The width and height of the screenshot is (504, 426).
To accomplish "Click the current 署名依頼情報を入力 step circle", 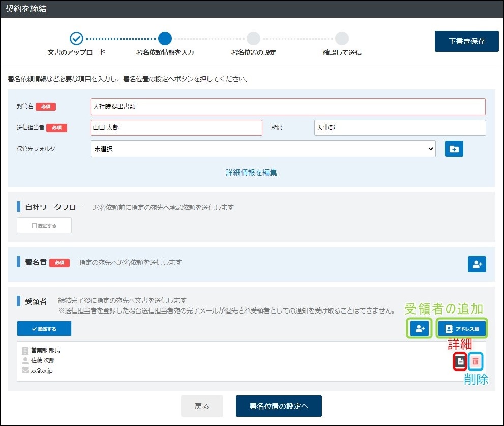I will point(165,38).
